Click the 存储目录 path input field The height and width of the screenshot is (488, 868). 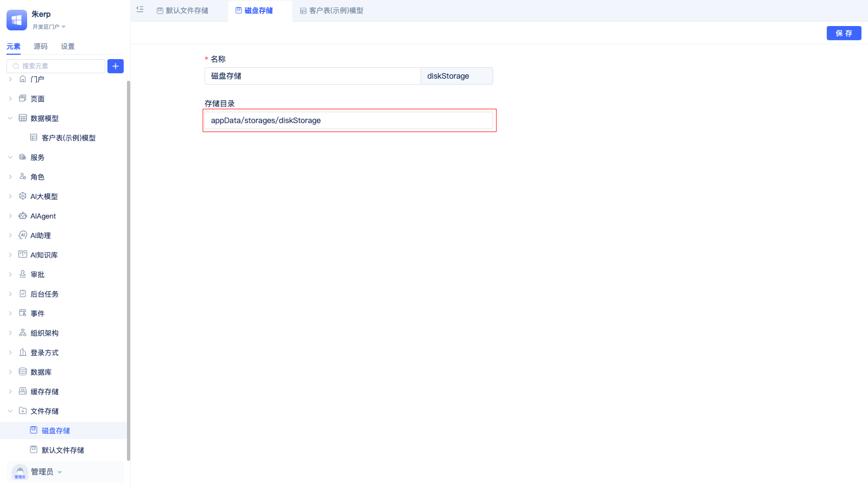(349, 120)
